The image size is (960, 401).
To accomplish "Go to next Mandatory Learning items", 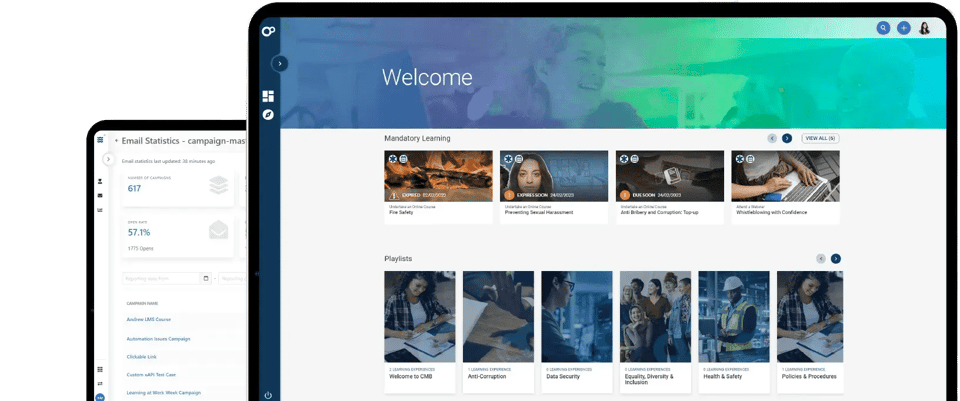I will tap(787, 138).
